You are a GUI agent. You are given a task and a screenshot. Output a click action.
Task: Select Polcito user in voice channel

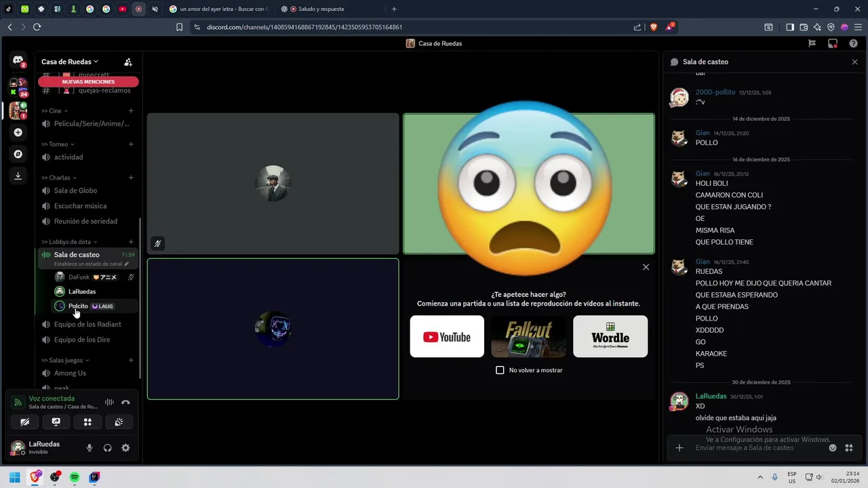pyautogui.click(x=95, y=306)
